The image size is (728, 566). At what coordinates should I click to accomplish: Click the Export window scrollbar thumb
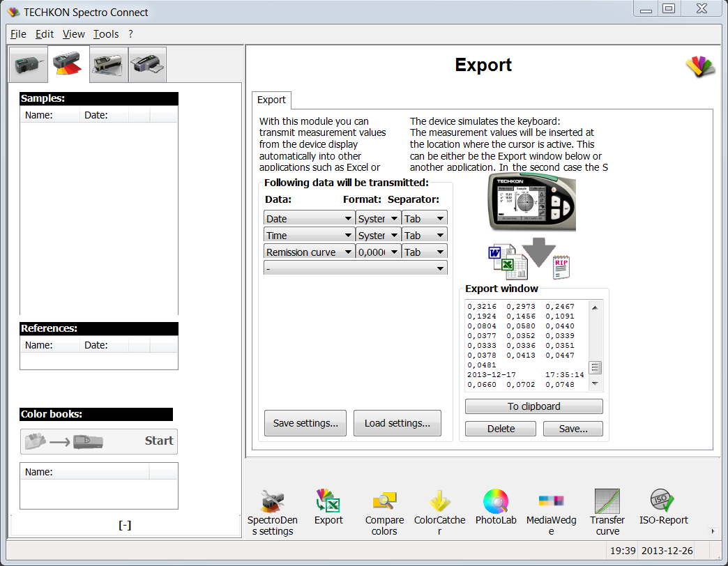[x=596, y=368]
